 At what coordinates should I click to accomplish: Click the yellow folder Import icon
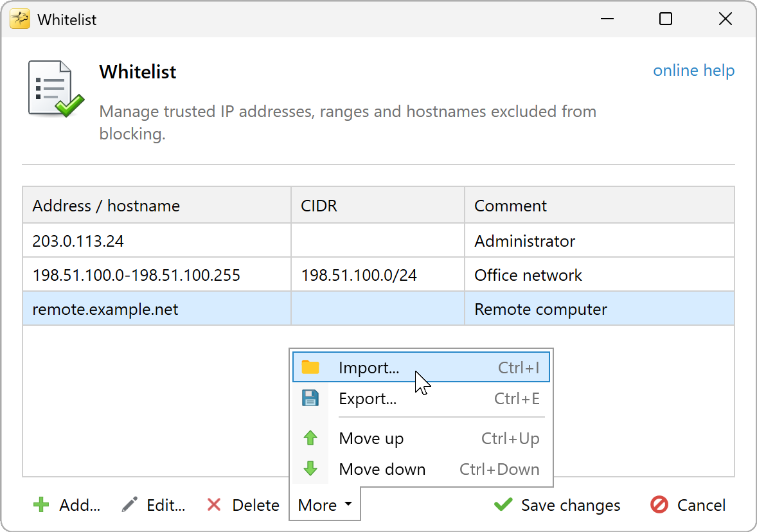pyautogui.click(x=310, y=368)
